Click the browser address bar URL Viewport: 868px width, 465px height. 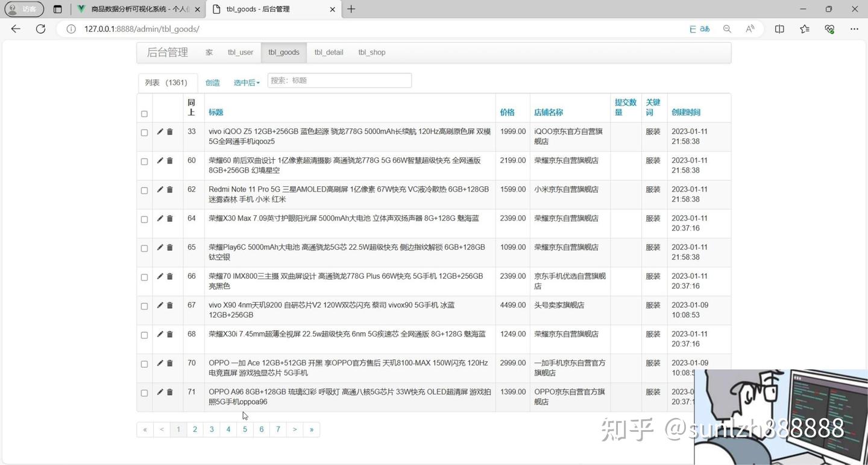click(x=142, y=29)
